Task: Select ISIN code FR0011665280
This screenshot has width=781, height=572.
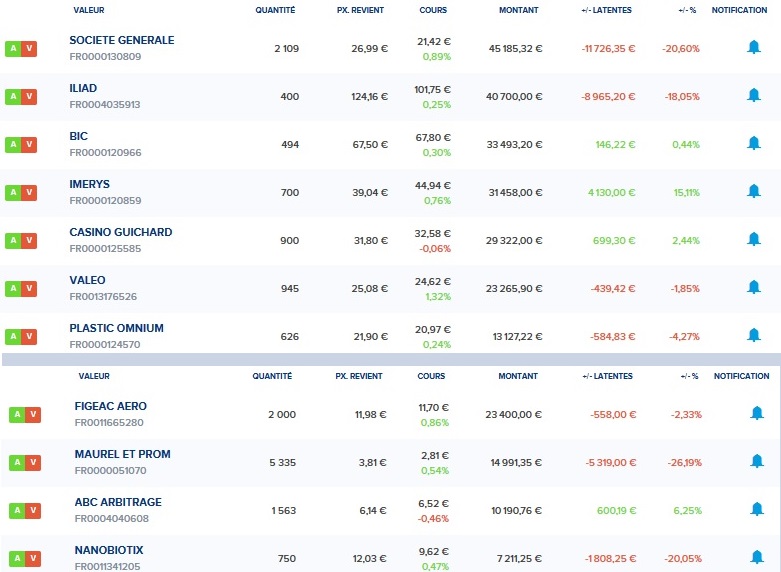Action: [109, 423]
